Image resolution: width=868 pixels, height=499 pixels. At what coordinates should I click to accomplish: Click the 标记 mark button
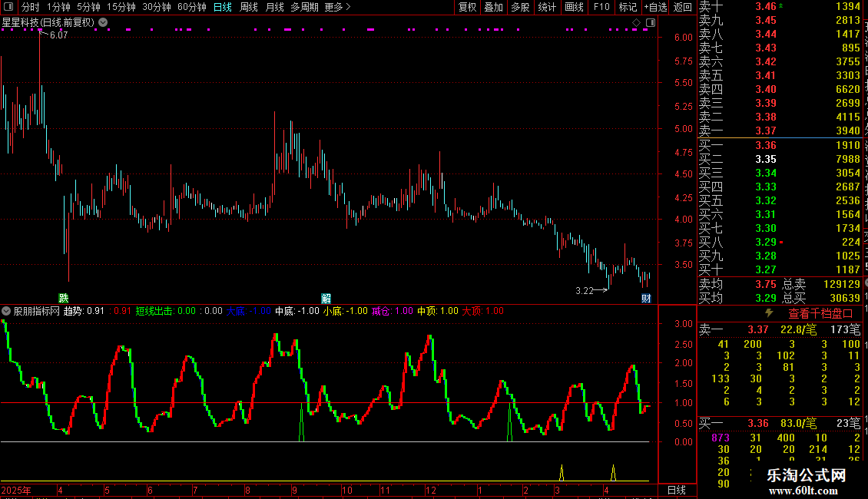tap(628, 7)
